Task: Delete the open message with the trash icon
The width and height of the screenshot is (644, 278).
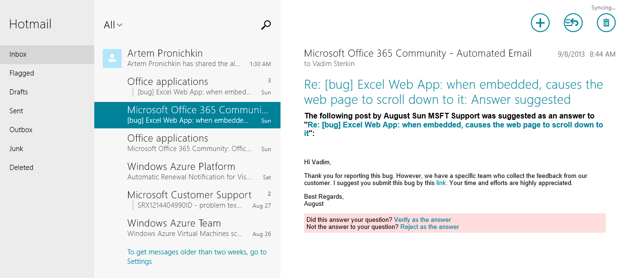Action: pyautogui.click(x=606, y=23)
